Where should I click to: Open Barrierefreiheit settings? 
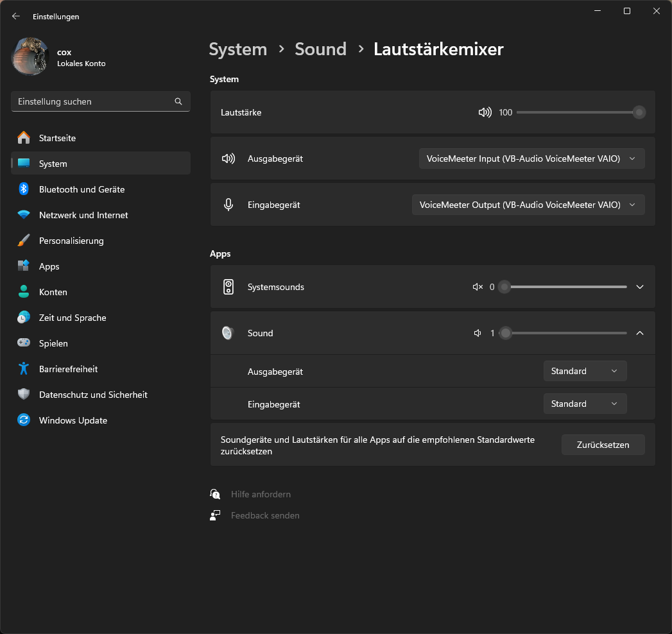101,369
